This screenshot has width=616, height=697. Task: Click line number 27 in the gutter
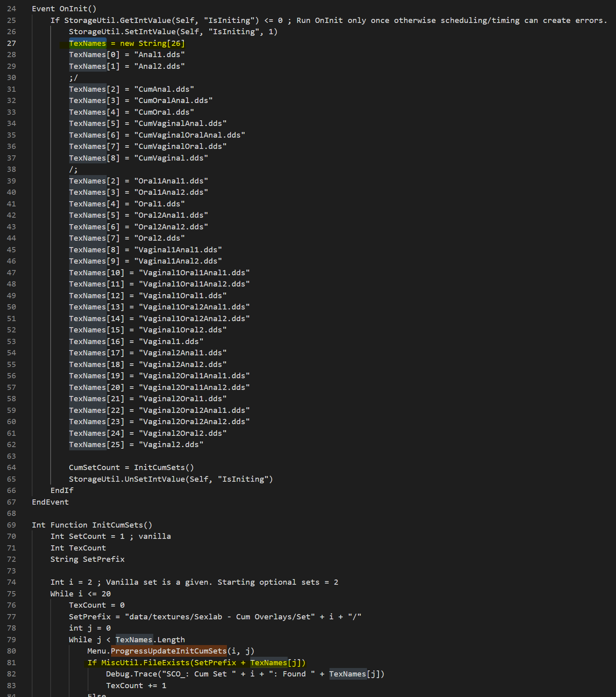click(x=11, y=43)
